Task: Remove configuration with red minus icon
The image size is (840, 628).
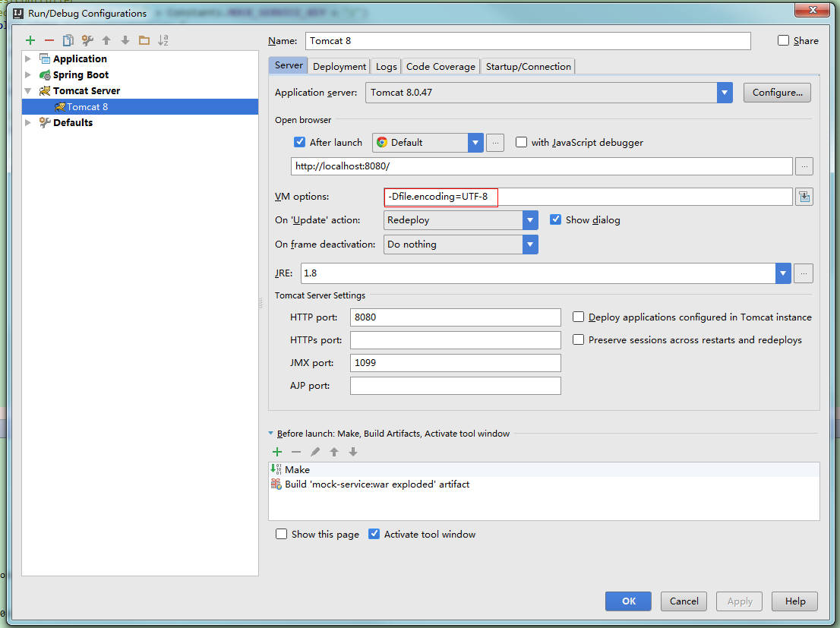Action: point(49,40)
